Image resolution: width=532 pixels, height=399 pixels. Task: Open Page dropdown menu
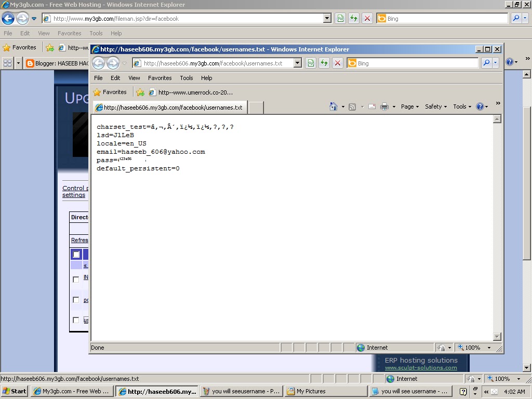pos(409,107)
